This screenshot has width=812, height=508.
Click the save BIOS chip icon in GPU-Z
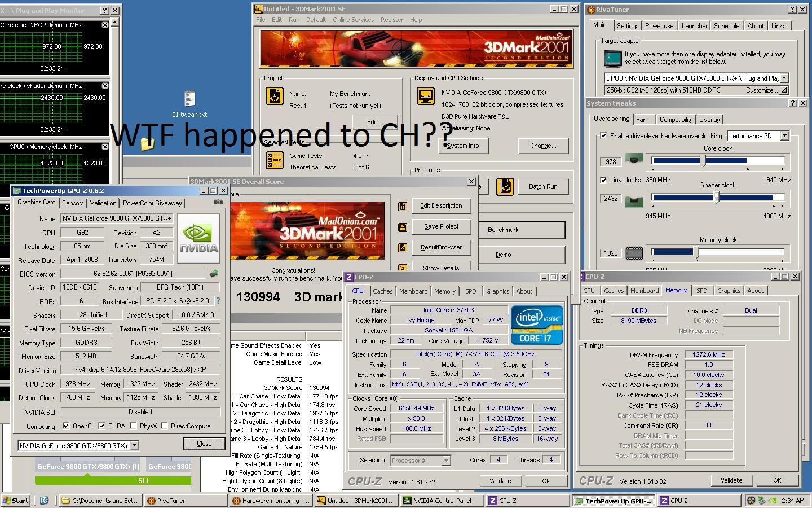214,274
